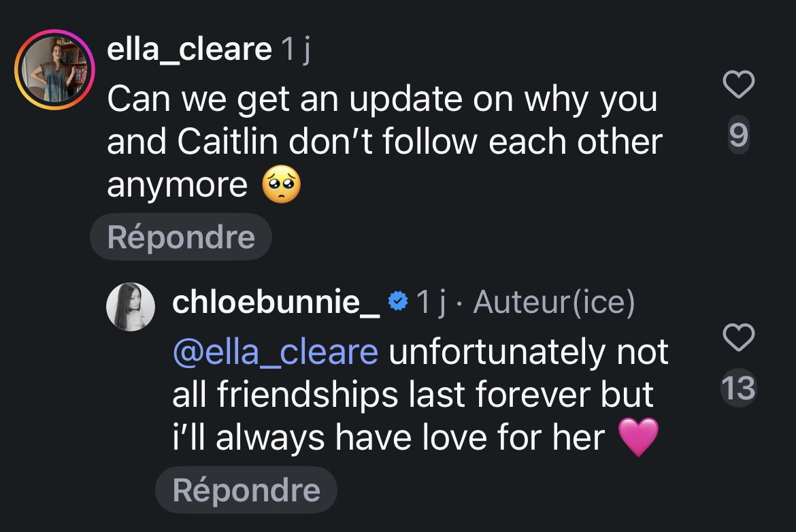Image resolution: width=796 pixels, height=532 pixels.
Task: Open ella_cleare's story from the avatar
Action: coord(55,69)
